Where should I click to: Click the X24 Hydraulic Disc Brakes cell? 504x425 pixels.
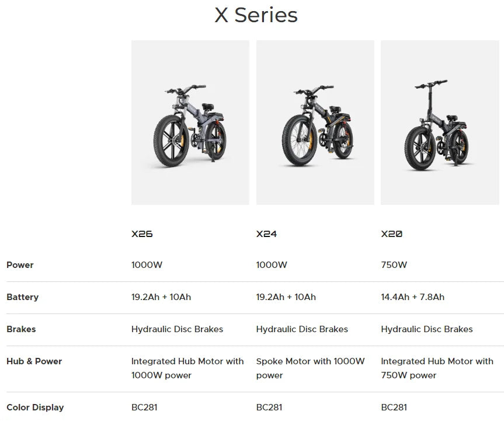pos(302,329)
